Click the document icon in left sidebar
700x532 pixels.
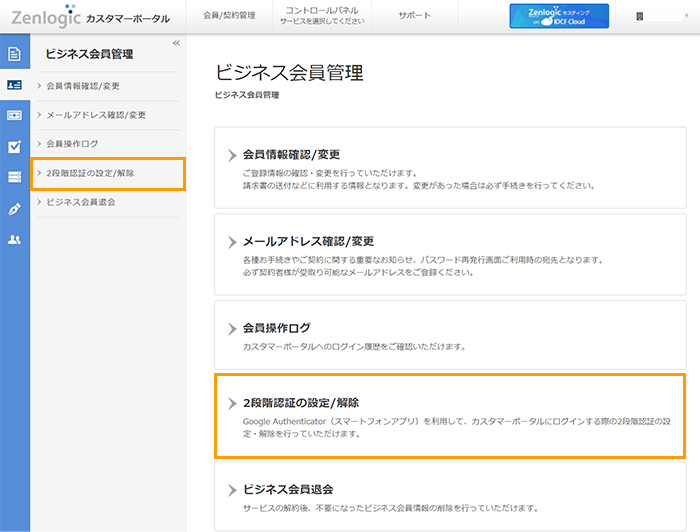pyautogui.click(x=15, y=54)
